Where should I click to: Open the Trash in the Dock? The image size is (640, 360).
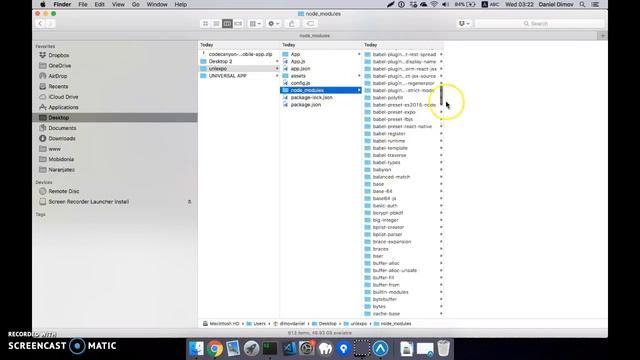443,349
